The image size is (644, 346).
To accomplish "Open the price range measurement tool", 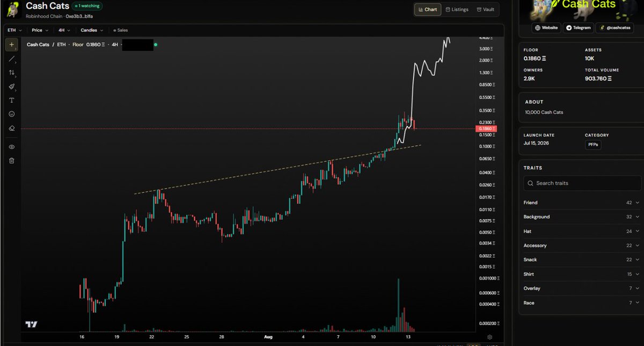I will click(x=11, y=73).
